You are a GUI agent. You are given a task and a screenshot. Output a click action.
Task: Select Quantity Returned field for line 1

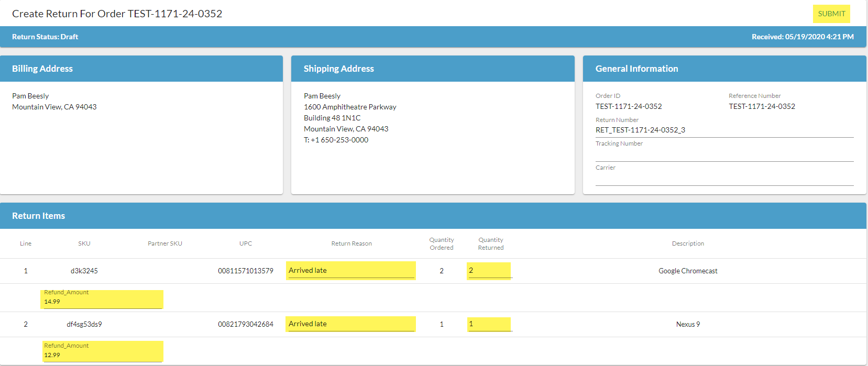pos(489,271)
